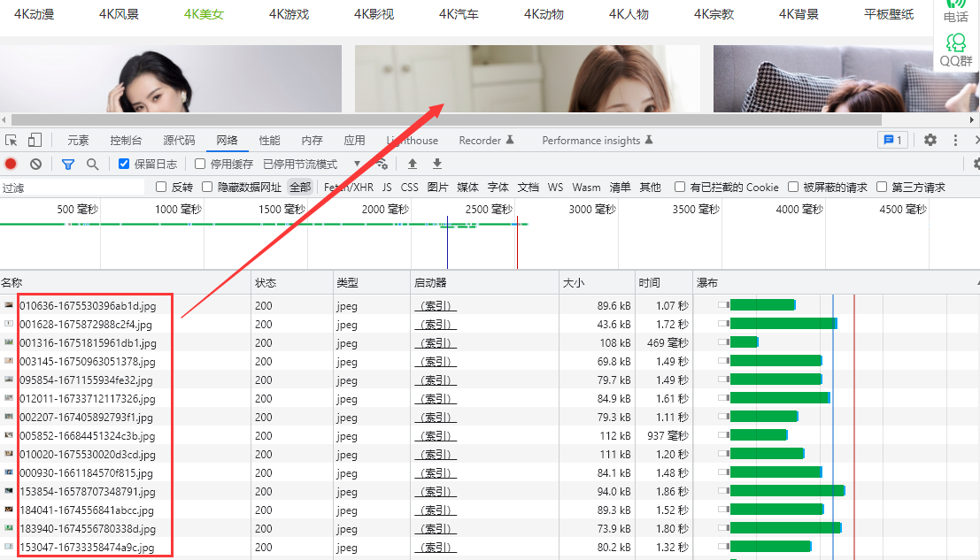The width and height of the screenshot is (980, 560).
Task: Filter requests by 图片 type
Action: tap(437, 188)
